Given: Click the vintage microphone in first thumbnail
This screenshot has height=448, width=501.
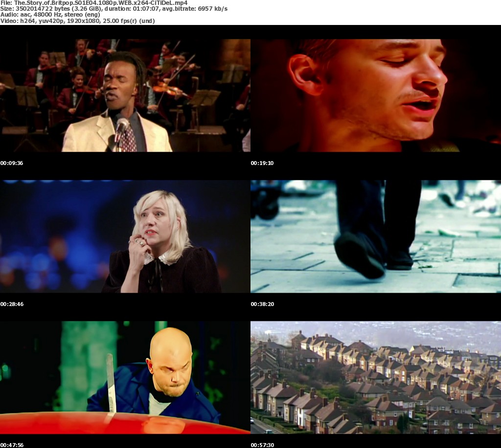Looking at the screenshot, I should 121,127.
